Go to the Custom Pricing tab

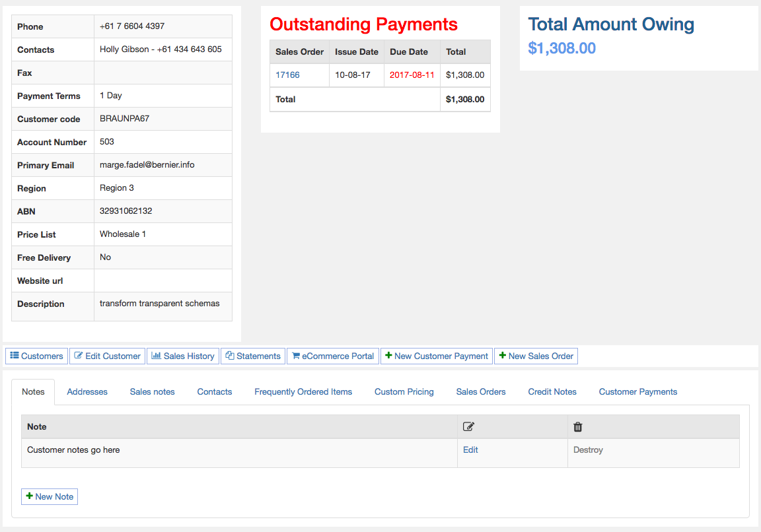tap(404, 391)
